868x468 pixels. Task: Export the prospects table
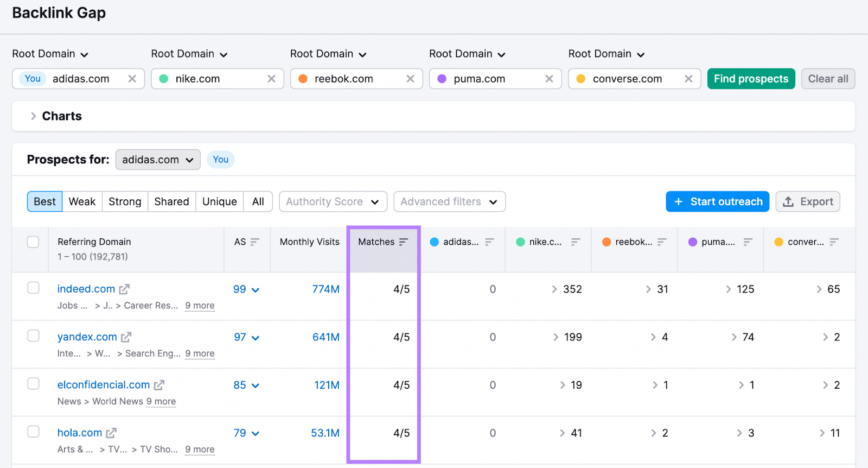click(x=808, y=201)
